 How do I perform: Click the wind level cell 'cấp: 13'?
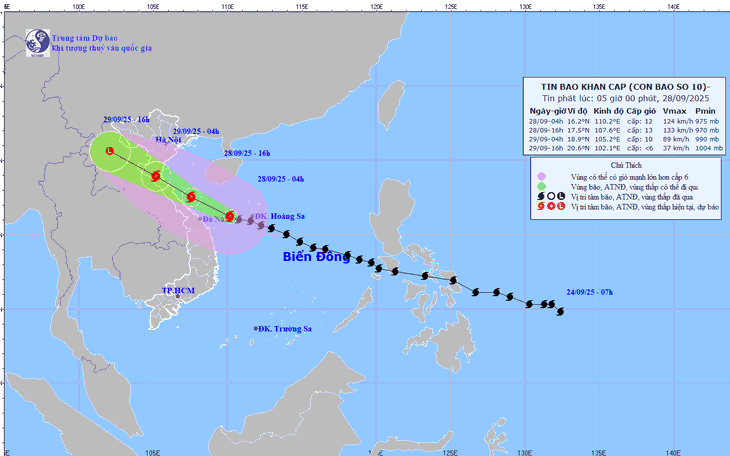point(640,130)
